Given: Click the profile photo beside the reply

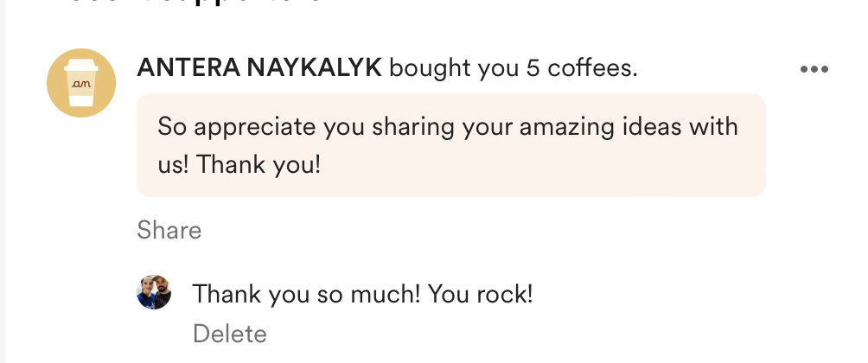Looking at the screenshot, I should pos(154,293).
